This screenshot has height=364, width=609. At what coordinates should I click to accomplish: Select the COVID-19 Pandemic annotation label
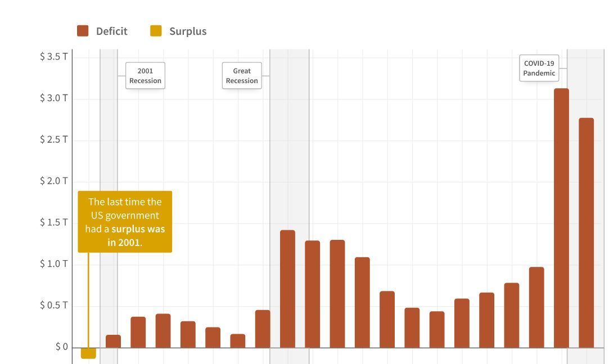point(539,68)
